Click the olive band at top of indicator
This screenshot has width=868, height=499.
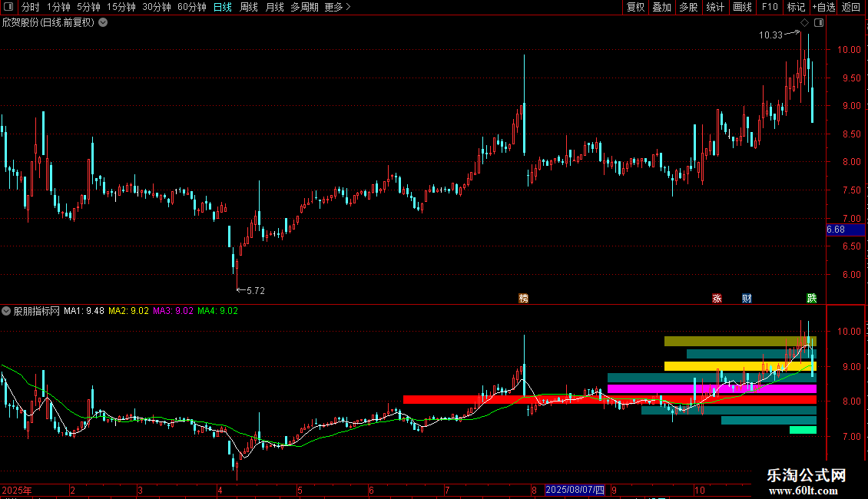pos(740,342)
